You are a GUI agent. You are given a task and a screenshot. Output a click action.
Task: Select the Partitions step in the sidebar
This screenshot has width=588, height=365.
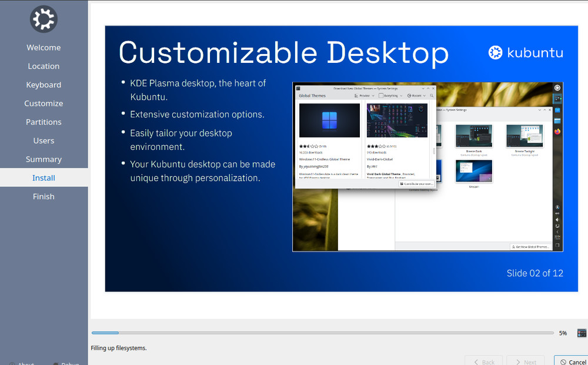44,122
